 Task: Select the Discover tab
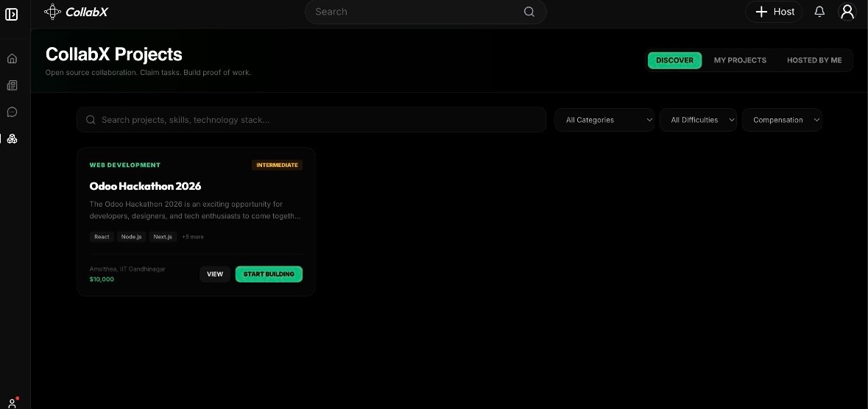click(675, 60)
